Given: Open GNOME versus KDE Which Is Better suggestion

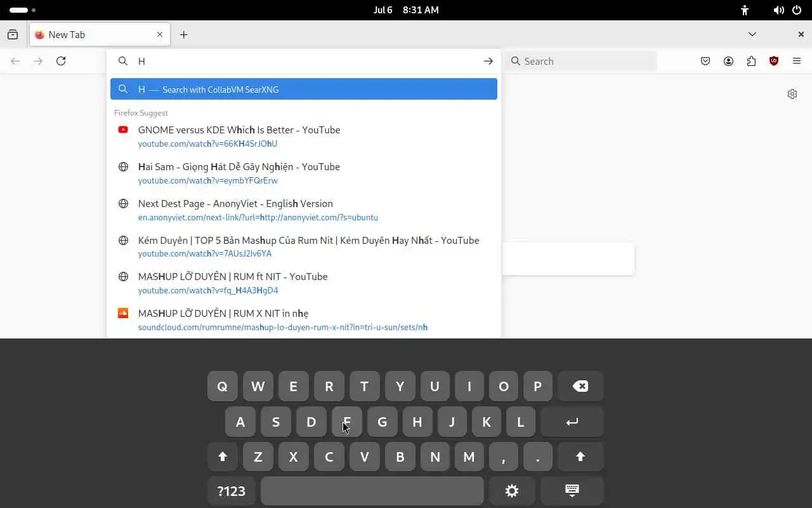Looking at the screenshot, I should tap(304, 136).
